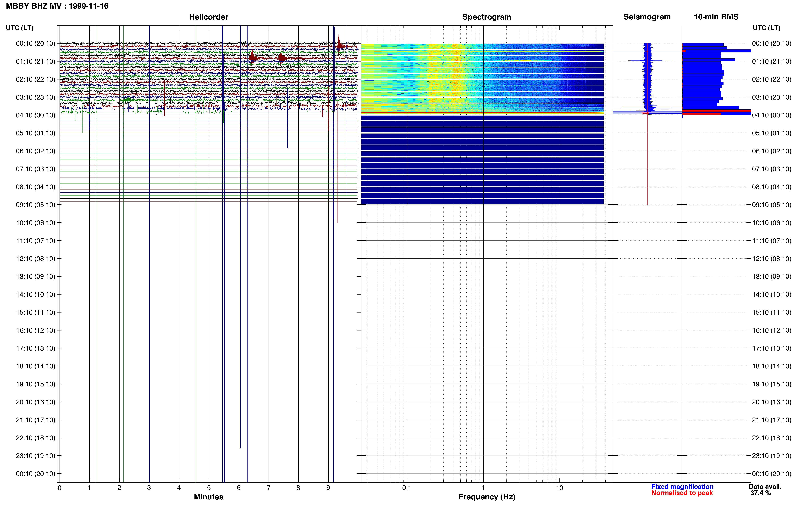Image resolution: width=812 pixels, height=508 pixels.
Task: Click '04:10 (00:10)' on the RMS panel time axis
Action: tap(772, 115)
